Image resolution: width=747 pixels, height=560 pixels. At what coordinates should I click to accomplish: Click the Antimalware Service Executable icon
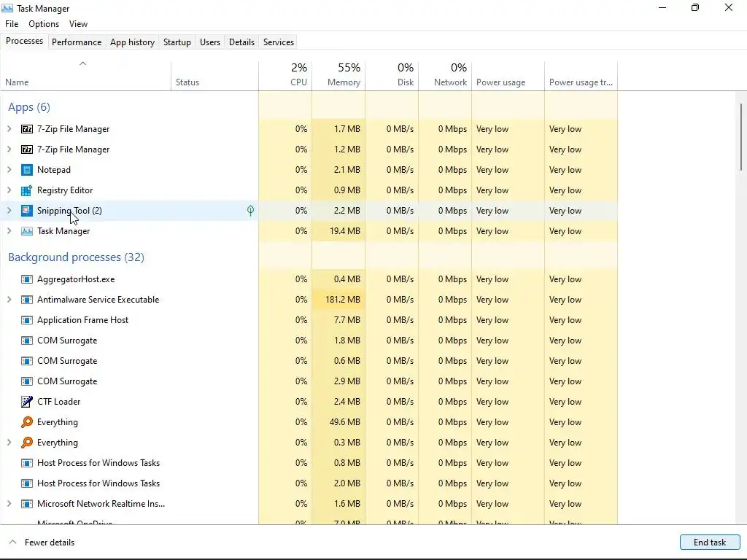(x=27, y=300)
